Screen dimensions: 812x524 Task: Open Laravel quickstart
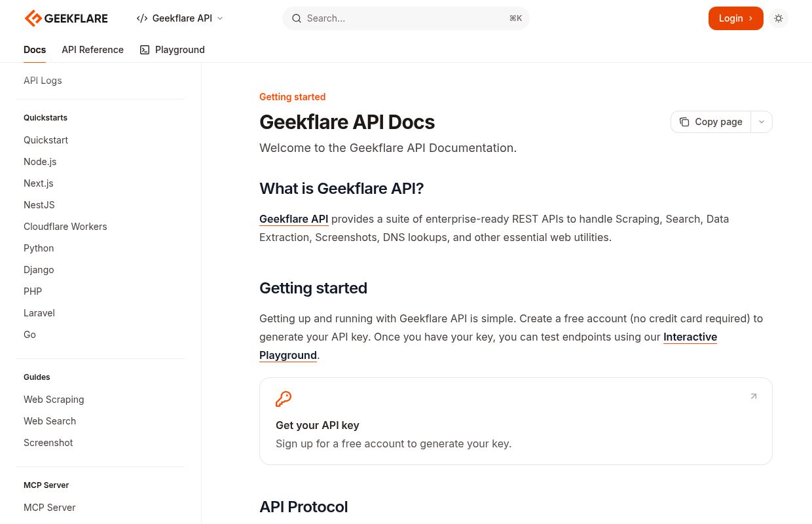click(39, 313)
